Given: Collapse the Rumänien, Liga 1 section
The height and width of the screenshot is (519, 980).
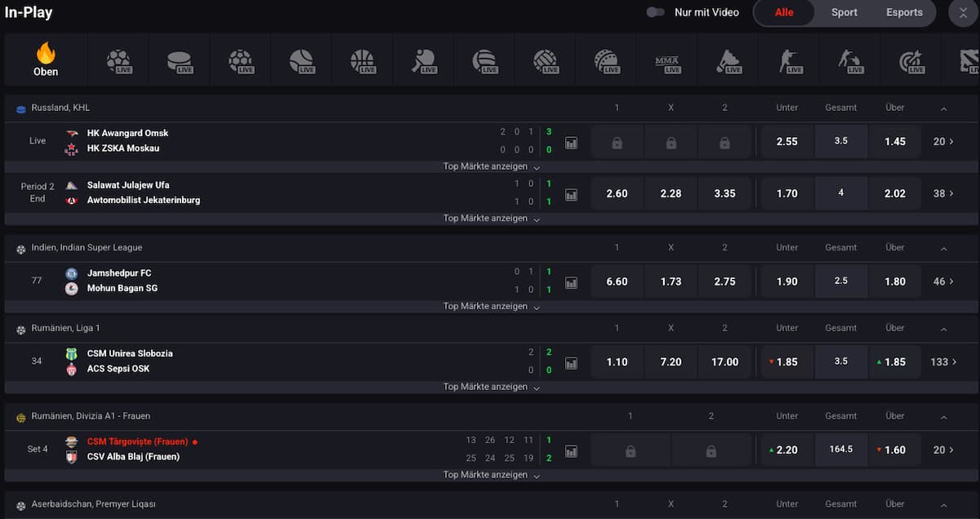Looking at the screenshot, I should pos(944,329).
